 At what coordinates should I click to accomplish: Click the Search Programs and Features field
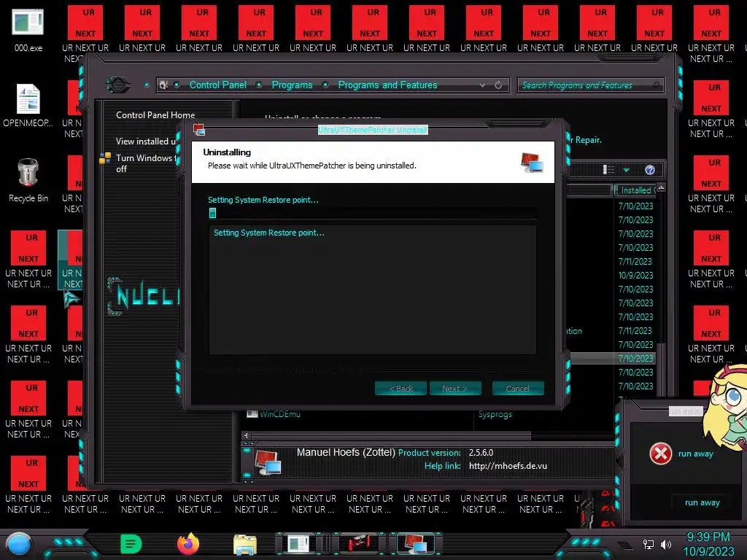pyautogui.click(x=590, y=85)
